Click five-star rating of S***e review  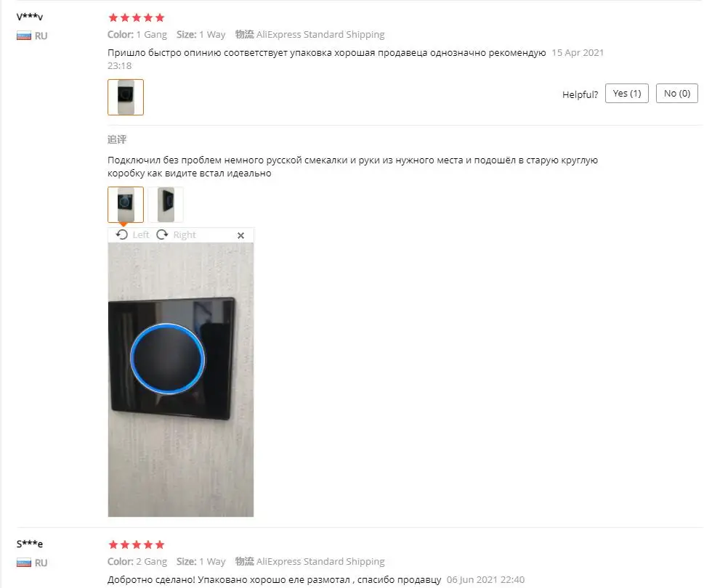[137, 544]
